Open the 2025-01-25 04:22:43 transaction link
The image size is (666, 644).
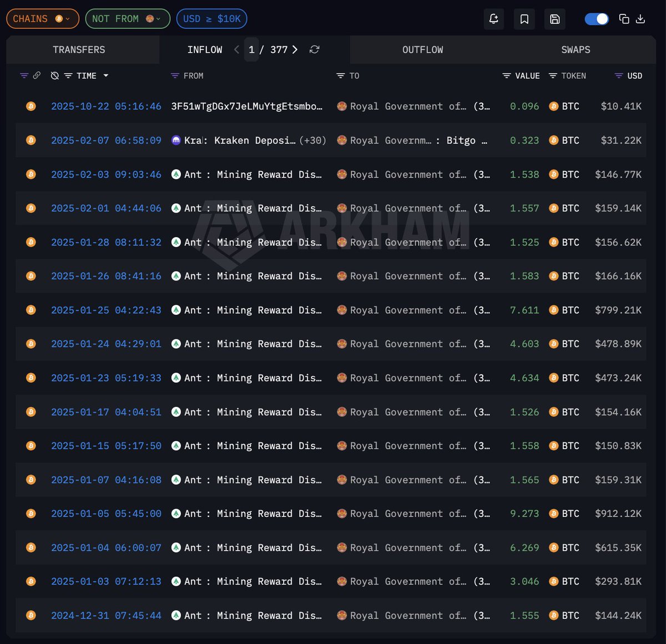[x=106, y=310]
